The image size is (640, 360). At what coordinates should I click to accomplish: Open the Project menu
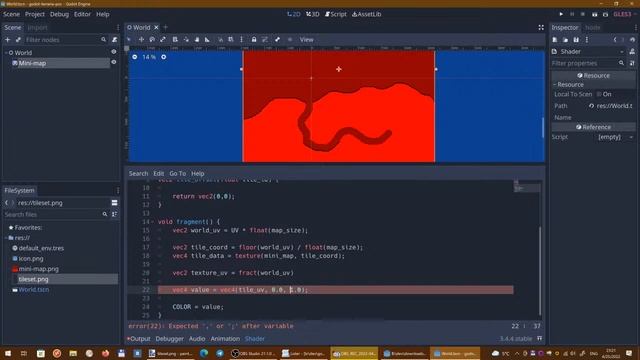(x=35, y=14)
